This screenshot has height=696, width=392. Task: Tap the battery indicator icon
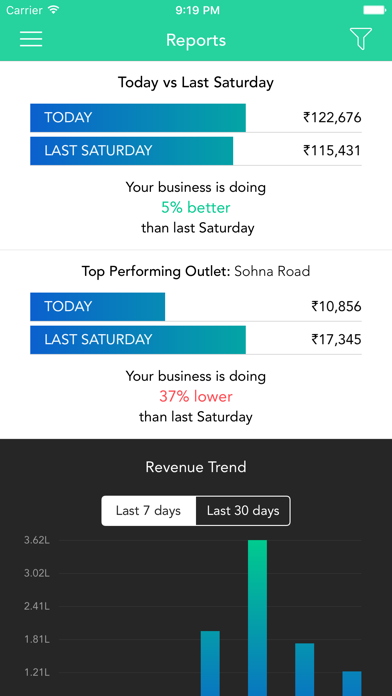click(373, 10)
